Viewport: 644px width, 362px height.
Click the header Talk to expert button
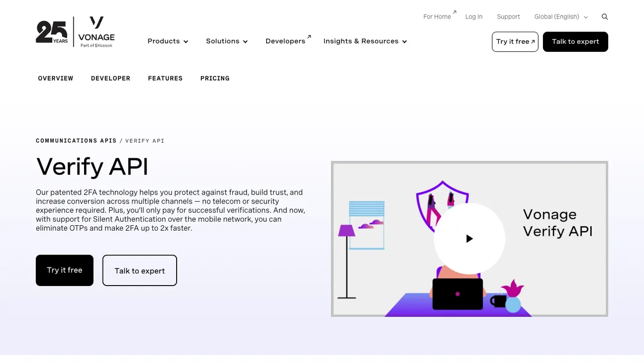pos(576,42)
